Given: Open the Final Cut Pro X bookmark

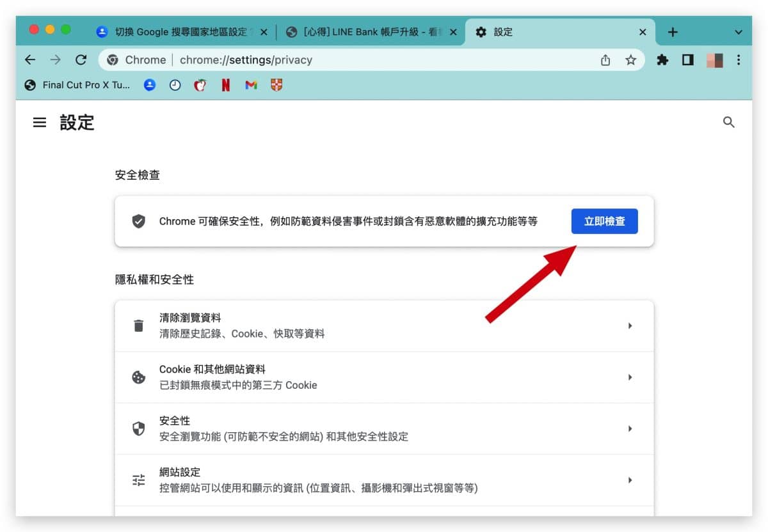Looking at the screenshot, I should (77, 84).
